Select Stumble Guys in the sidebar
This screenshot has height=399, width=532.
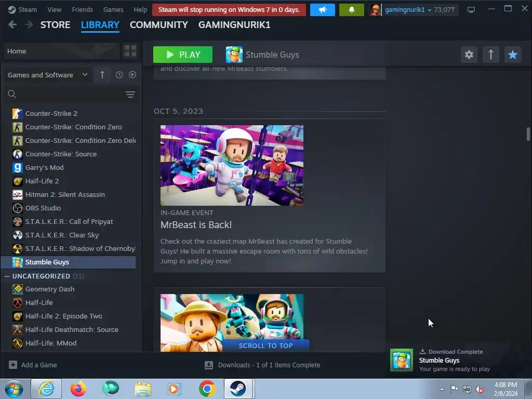[x=68, y=262]
